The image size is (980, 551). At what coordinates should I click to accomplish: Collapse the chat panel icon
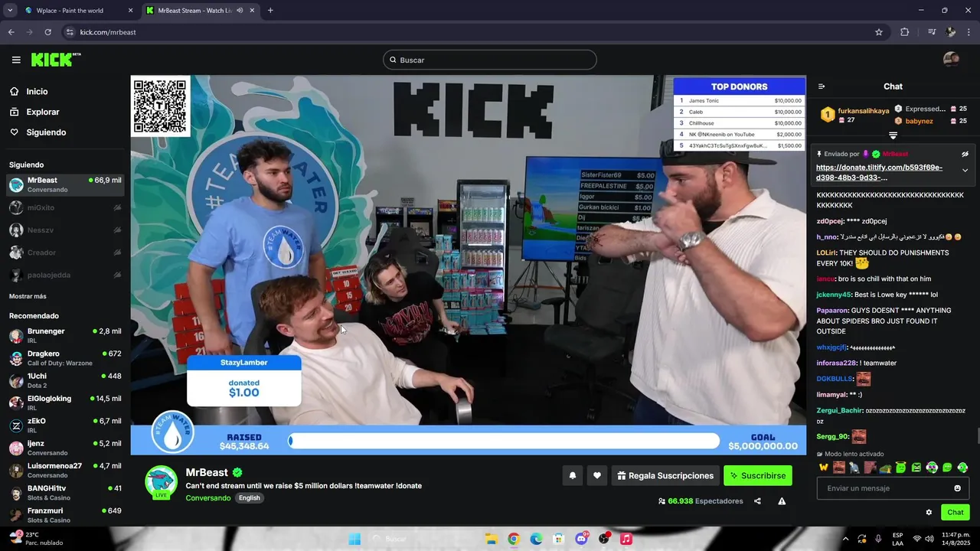[x=822, y=86]
